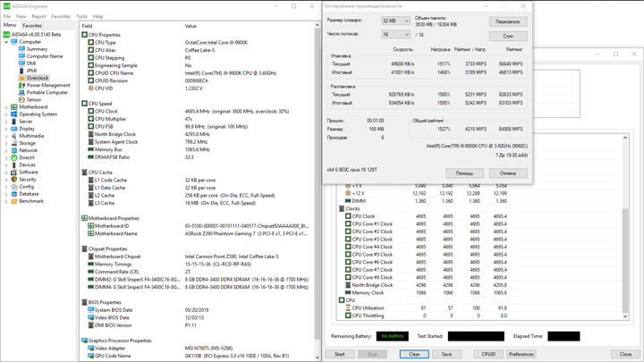This screenshot has width=644, height=362.
Task: Select the Storage category icon
Action: coord(14,143)
